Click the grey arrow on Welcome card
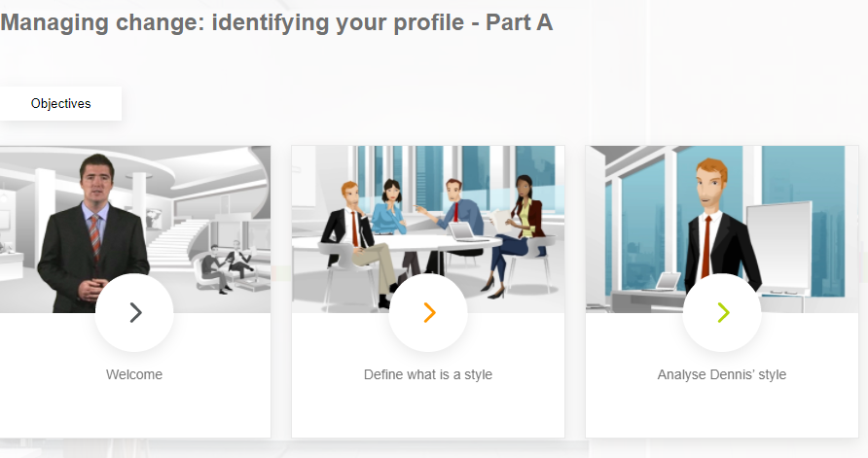The height and width of the screenshot is (458, 868). (135, 312)
